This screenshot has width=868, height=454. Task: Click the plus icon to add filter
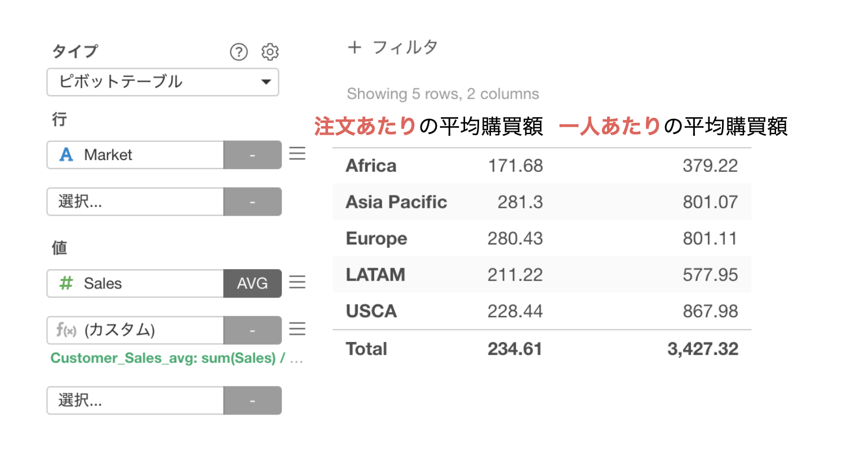coord(355,47)
